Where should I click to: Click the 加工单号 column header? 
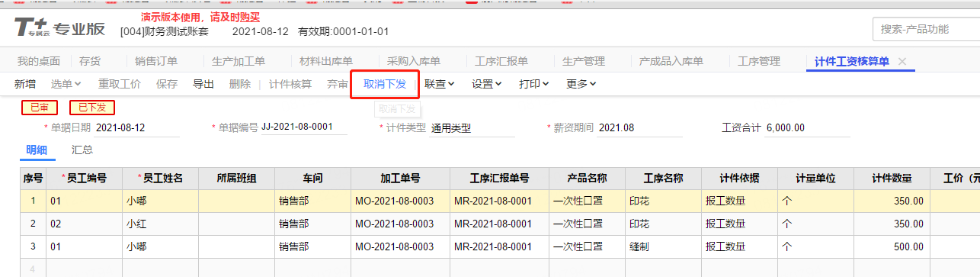pos(400,179)
